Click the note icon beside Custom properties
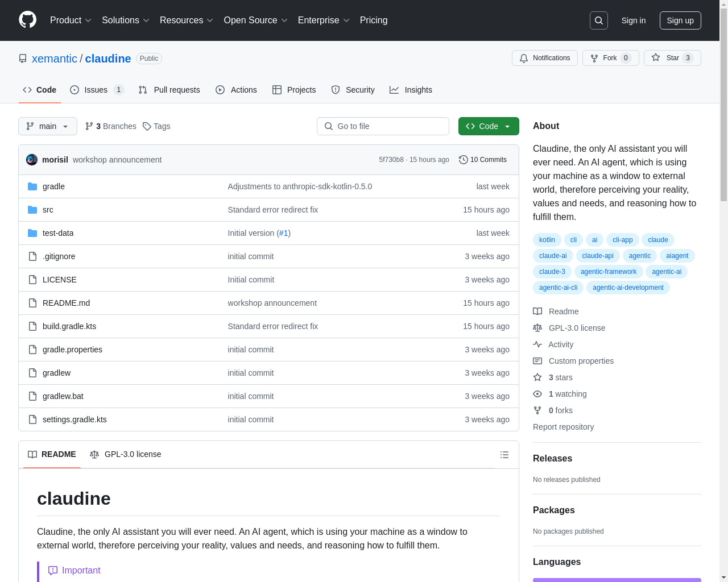This screenshot has height=582, width=728. [x=537, y=361]
